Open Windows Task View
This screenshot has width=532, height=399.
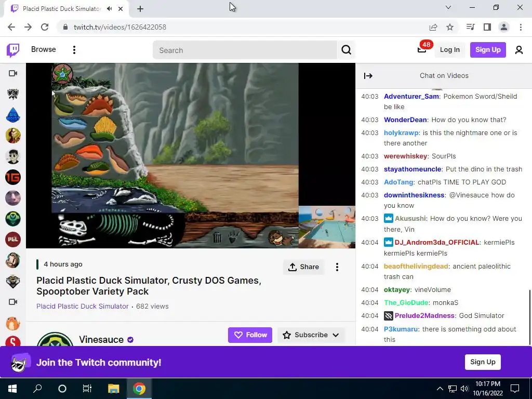pyautogui.click(x=87, y=388)
